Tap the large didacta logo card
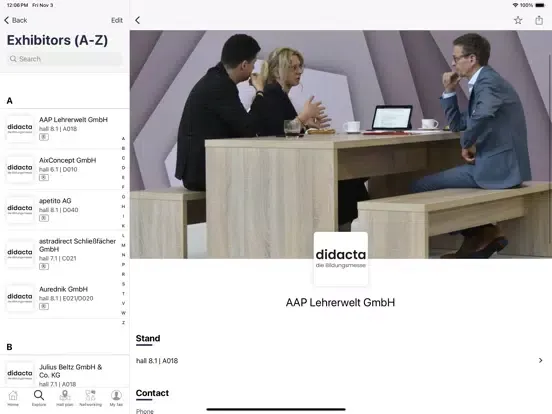Viewport: 552px width, 414px height. point(341,259)
